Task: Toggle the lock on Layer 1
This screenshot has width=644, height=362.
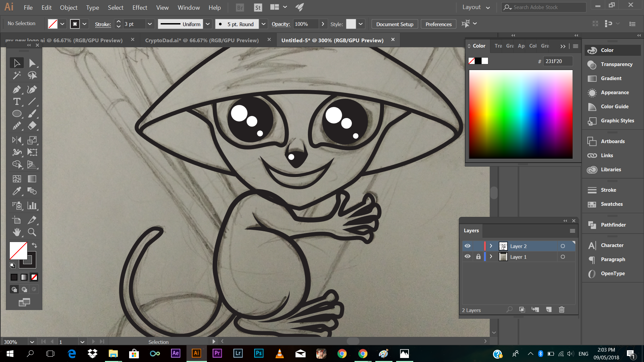Action: click(x=478, y=257)
